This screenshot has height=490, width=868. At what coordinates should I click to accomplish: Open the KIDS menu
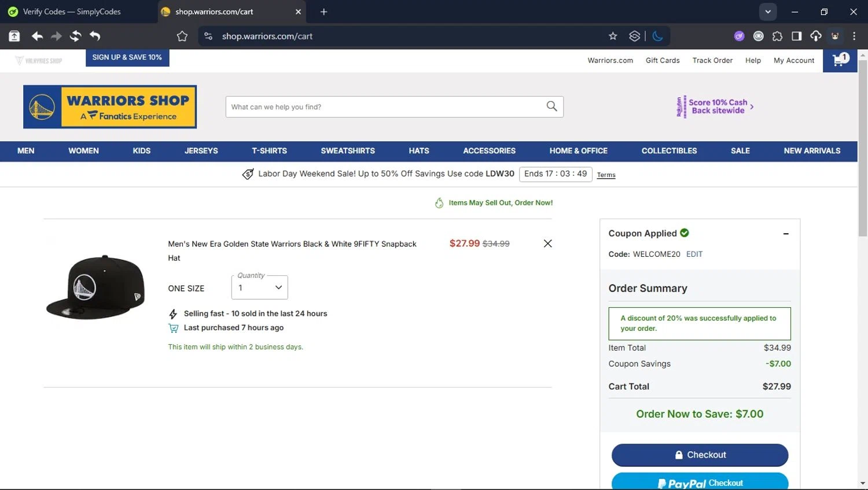tap(142, 151)
